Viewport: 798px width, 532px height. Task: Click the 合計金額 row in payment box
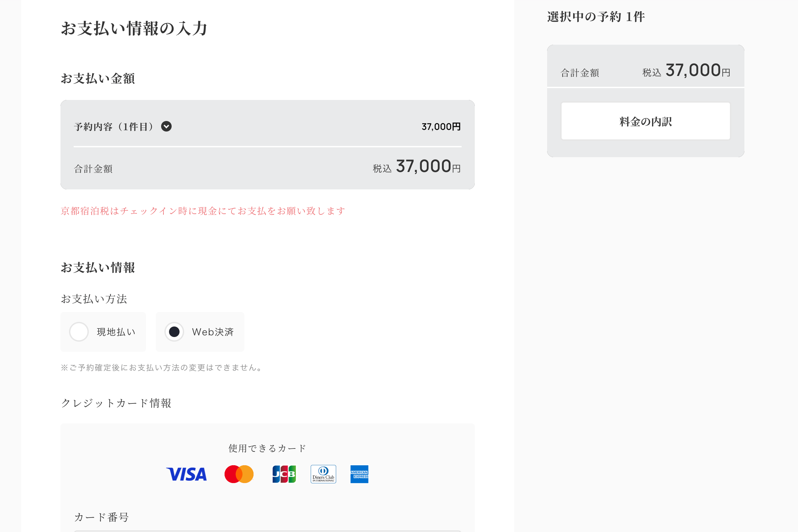point(93,169)
